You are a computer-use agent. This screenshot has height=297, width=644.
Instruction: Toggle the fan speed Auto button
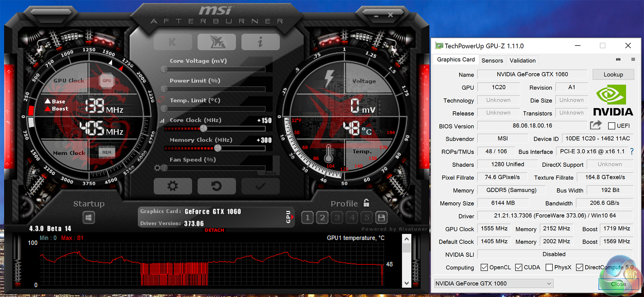pos(270,173)
